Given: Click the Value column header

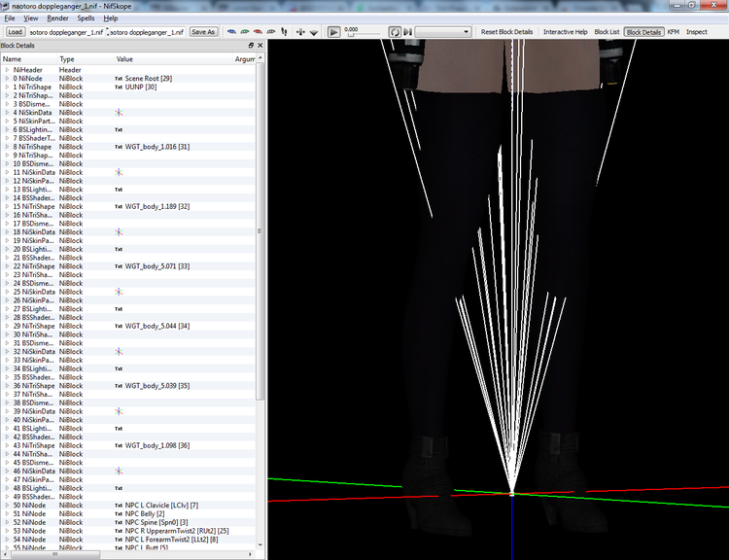Looking at the screenshot, I should 174,59.
